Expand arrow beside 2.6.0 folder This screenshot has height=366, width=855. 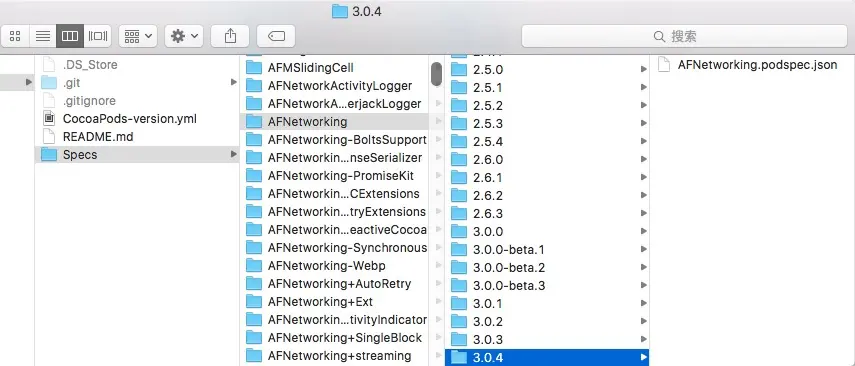coord(644,160)
